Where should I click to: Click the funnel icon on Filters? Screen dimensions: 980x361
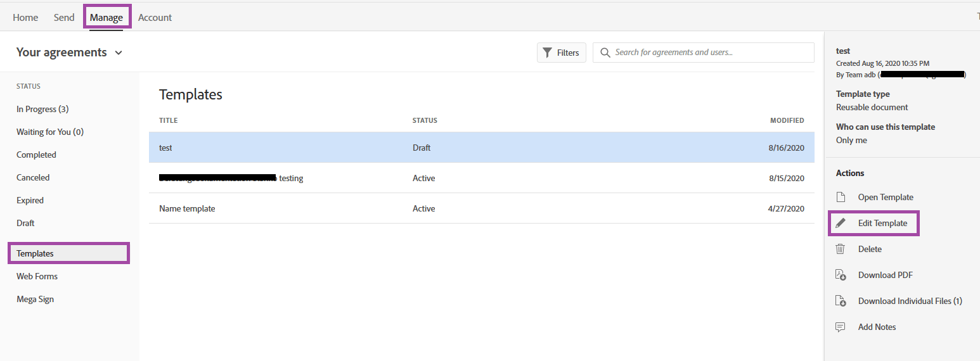click(x=548, y=53)
